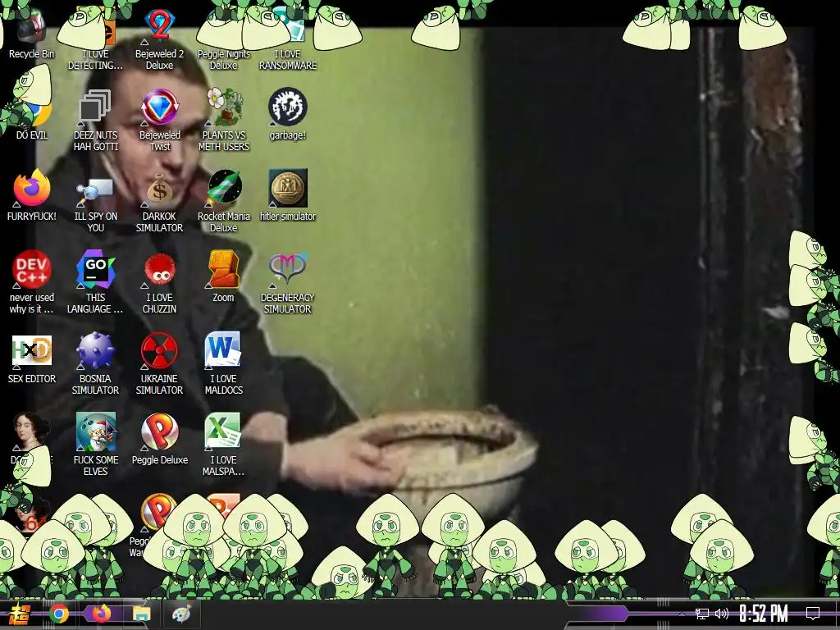
Task: Open the volume control in tray
Action: point(722,614)
